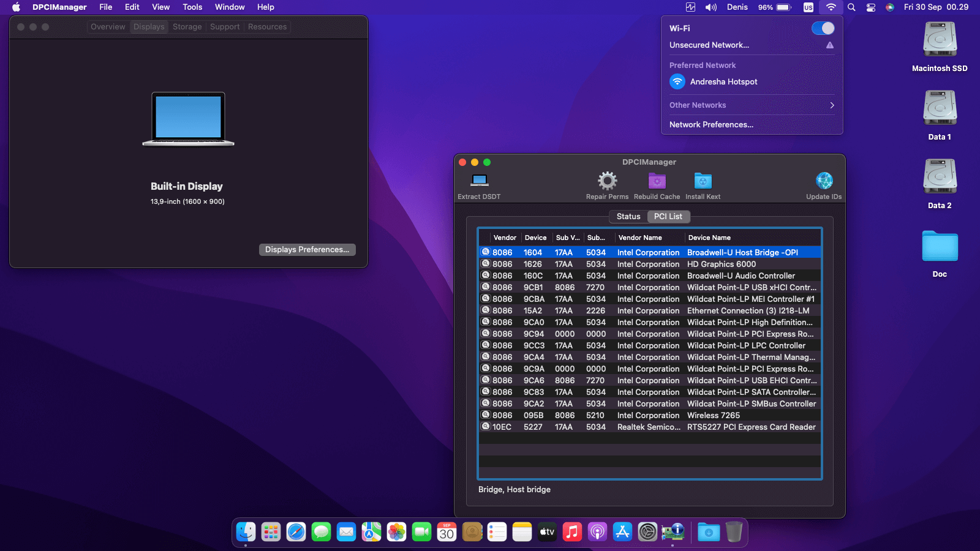Open Spotlight search in menu bar
Screen dimensions: 980x551
coord(851,7)
